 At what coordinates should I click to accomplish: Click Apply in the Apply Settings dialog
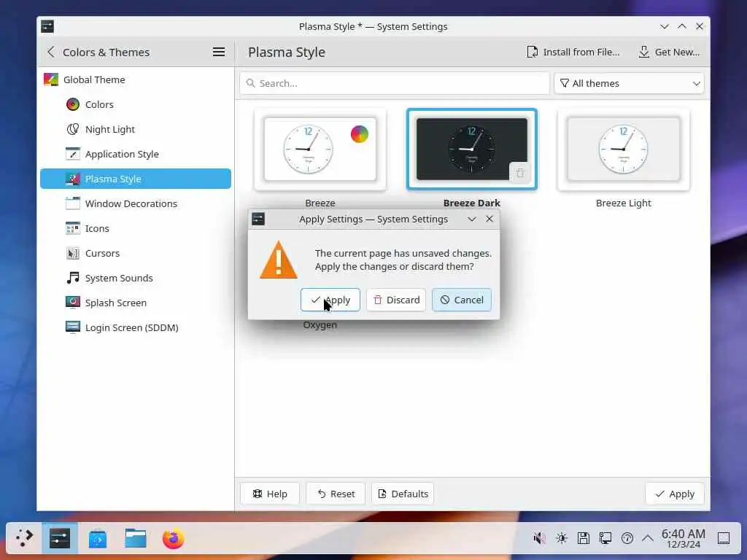[330, 300]
